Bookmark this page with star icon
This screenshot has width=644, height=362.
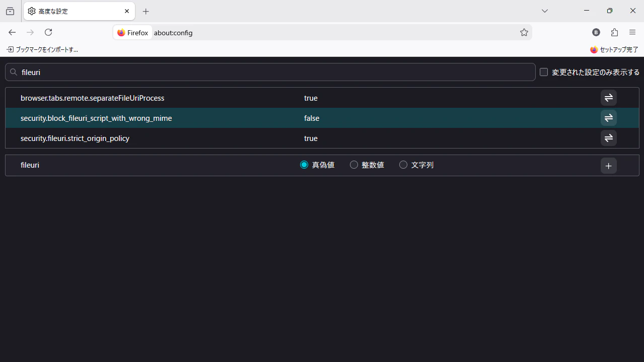click(524, 32)
